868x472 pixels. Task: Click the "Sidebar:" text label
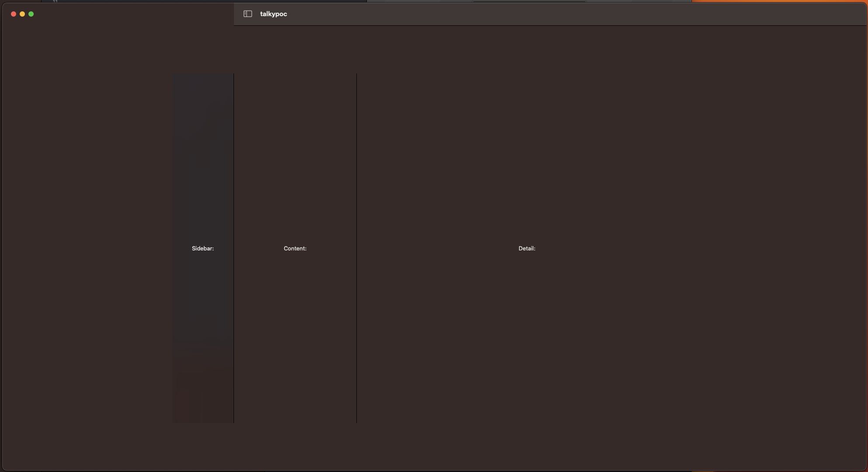pos(202,248)
